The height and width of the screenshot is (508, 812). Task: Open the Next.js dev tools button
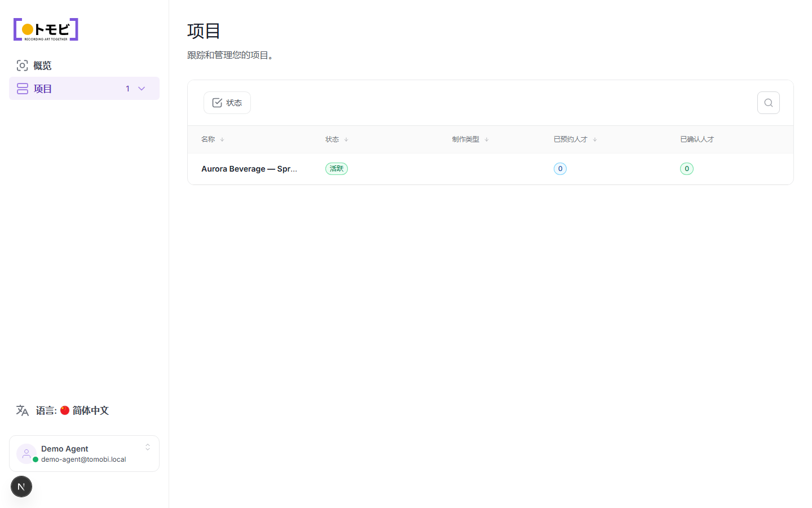click(x=21, y=487)
